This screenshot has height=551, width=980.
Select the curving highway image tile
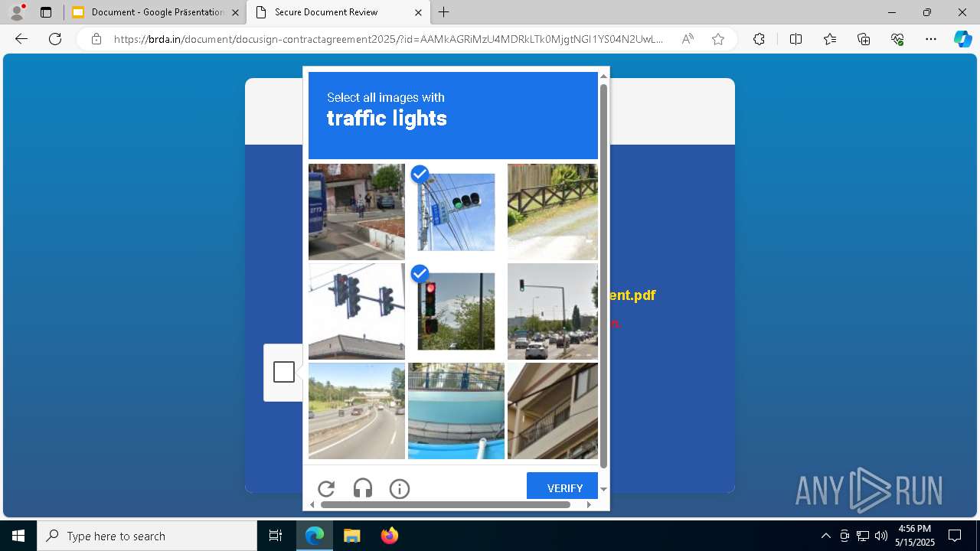point(357,411)
